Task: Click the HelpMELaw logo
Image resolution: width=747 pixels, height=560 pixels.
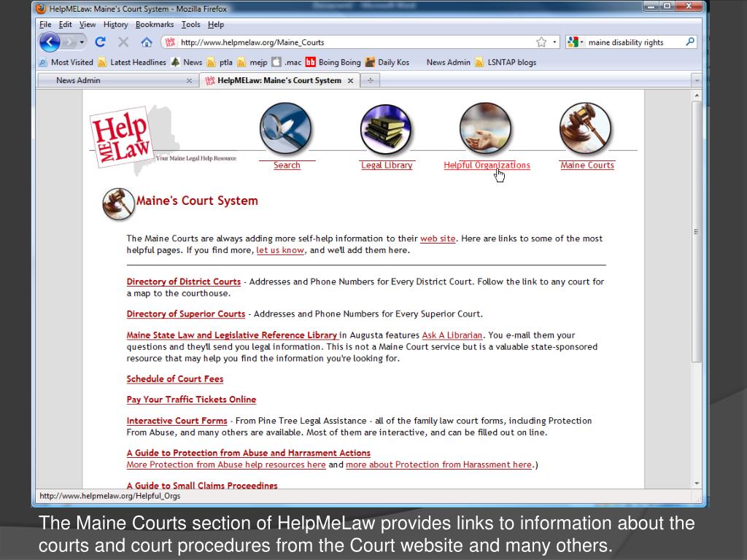Action: click(x=122, y=136)
